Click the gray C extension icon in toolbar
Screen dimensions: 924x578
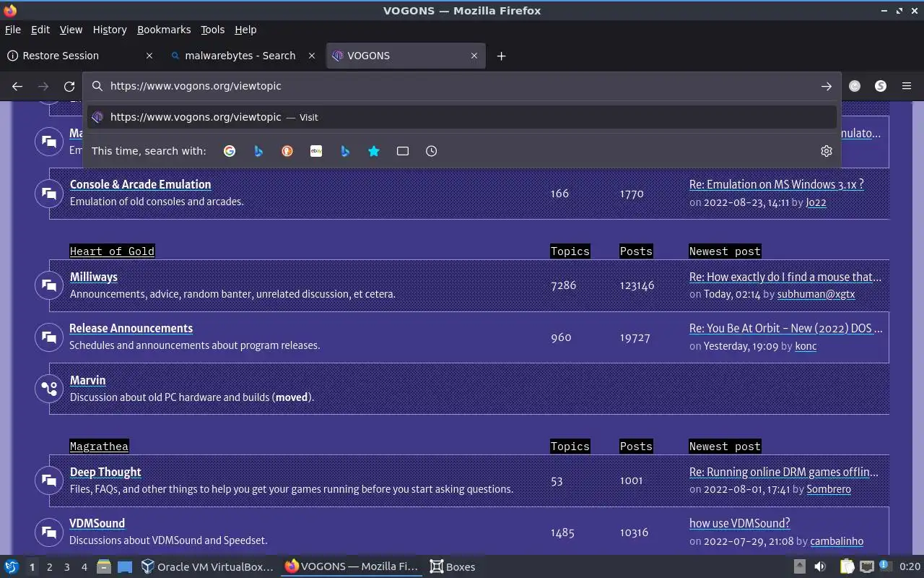(855, 86)
